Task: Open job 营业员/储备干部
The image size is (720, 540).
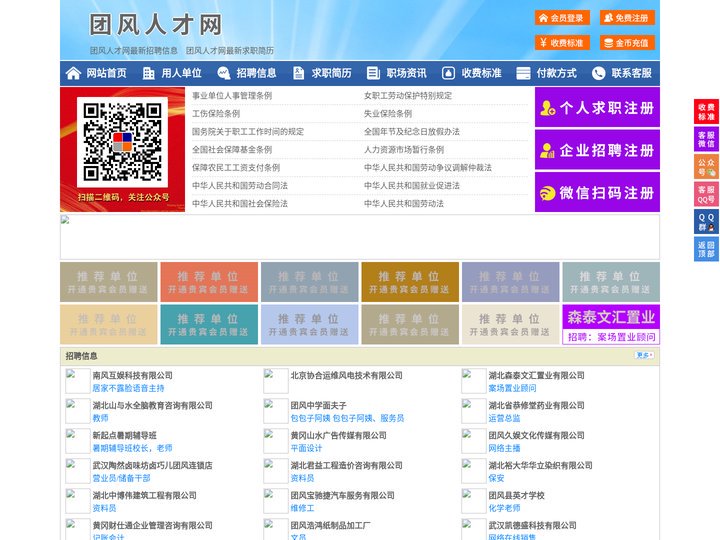Action: tap(121, 478)
